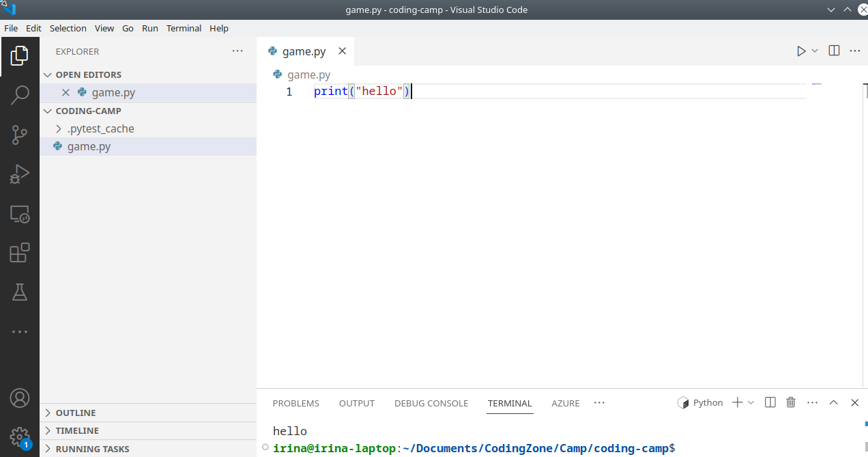868x457 pixels.
Task: Switch to the PROBLEMS tab
Action: coord(295,403)
